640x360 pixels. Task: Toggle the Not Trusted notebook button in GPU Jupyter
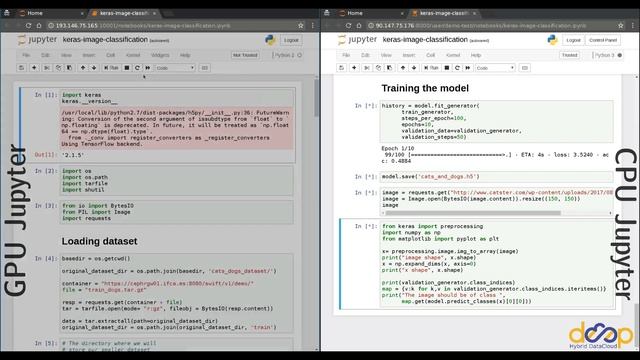245,55
